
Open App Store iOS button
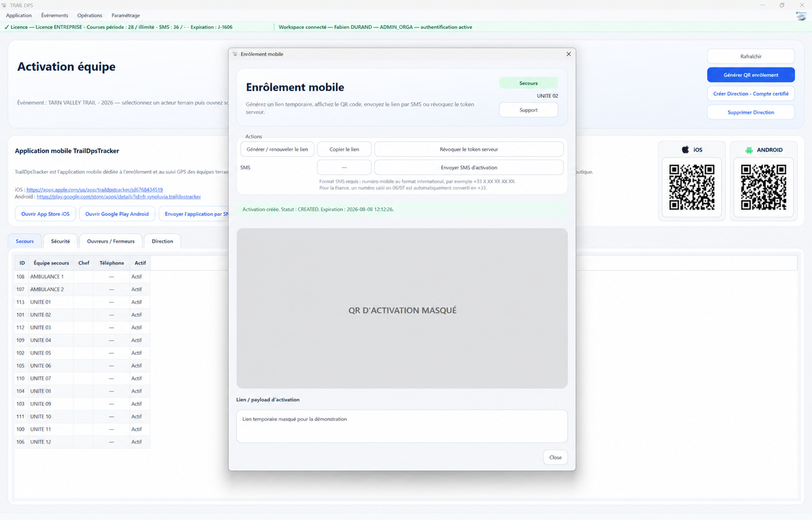[x=46, y=214]
